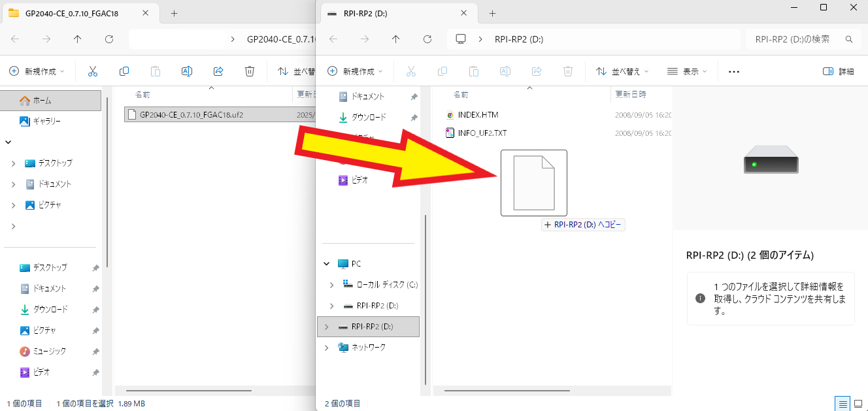Click 新規作成 button in RPI-RP2 window

(355, 71)
